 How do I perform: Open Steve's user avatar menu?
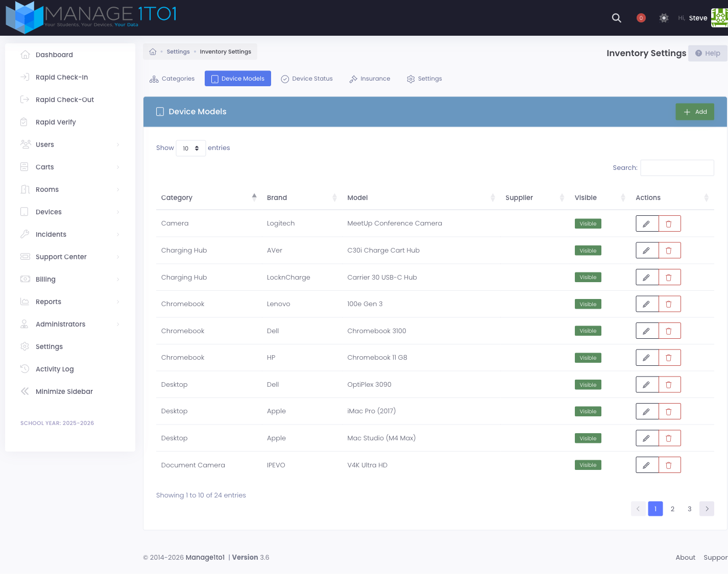coord(719,18)
